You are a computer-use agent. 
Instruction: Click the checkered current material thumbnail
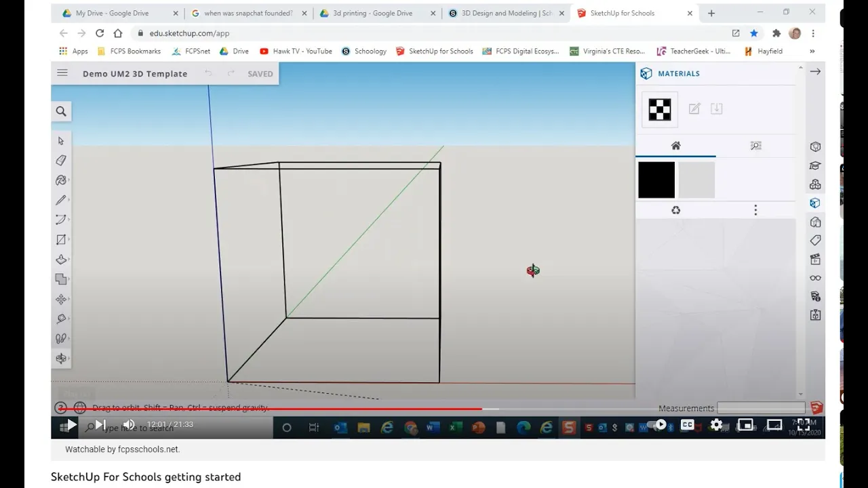pos(660,110)
